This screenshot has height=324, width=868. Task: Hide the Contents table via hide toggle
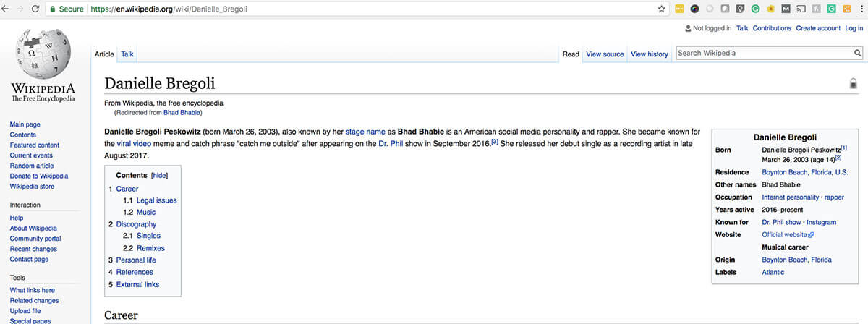click(159, 175)
